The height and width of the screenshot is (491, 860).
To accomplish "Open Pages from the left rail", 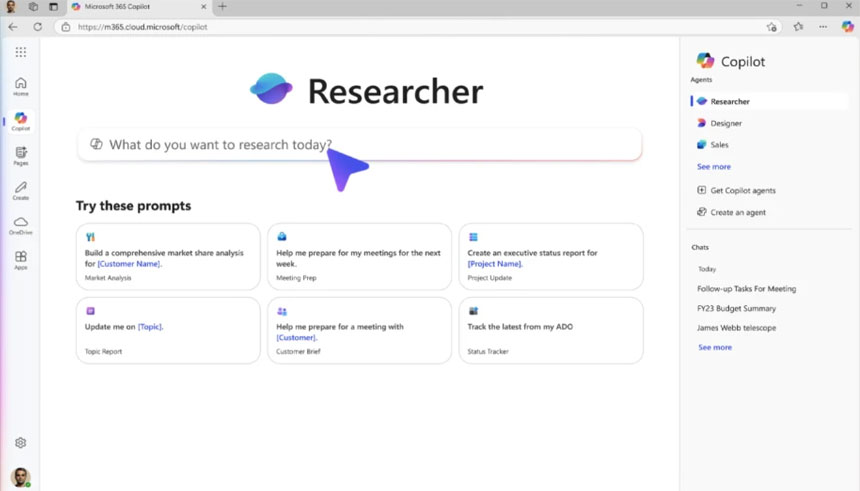I will [x=21, y=156].
